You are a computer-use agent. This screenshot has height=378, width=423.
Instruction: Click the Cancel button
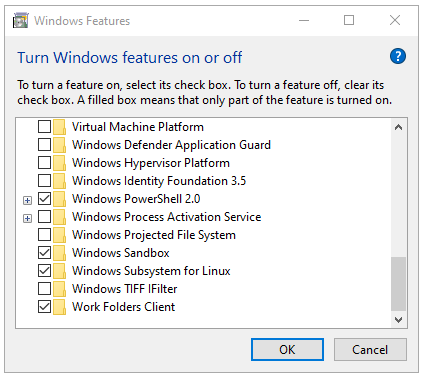[370, 350]
